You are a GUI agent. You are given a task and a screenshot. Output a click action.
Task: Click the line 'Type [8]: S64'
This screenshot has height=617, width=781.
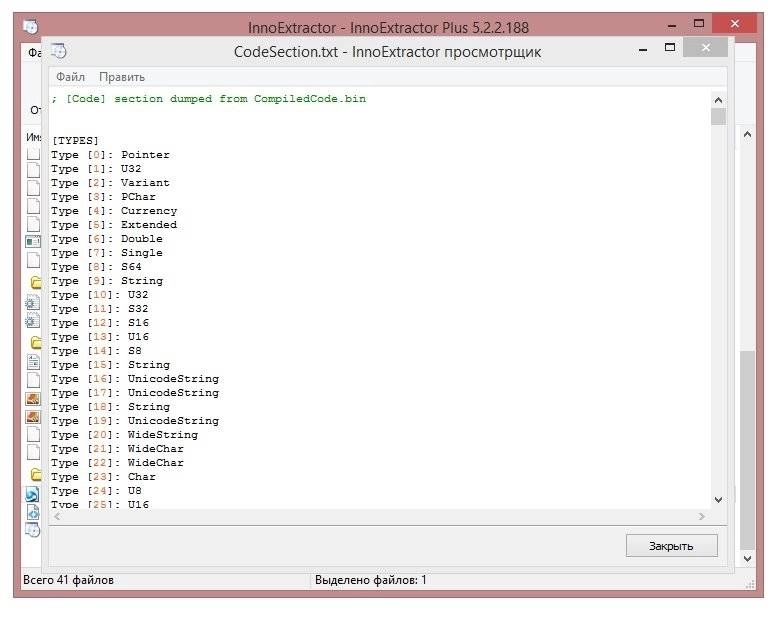96,266
